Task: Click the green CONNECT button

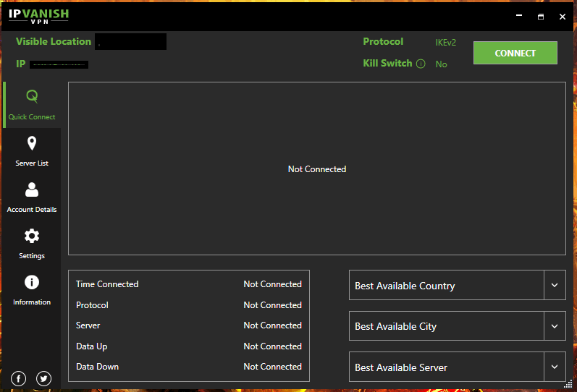Action: 515,53
